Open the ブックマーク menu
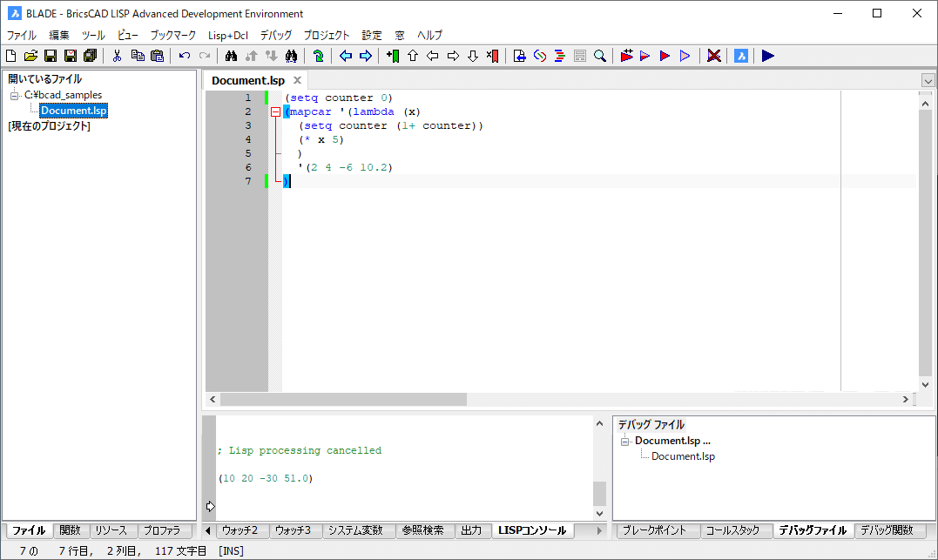Screen dimensions: 938x560 point(173,36)
